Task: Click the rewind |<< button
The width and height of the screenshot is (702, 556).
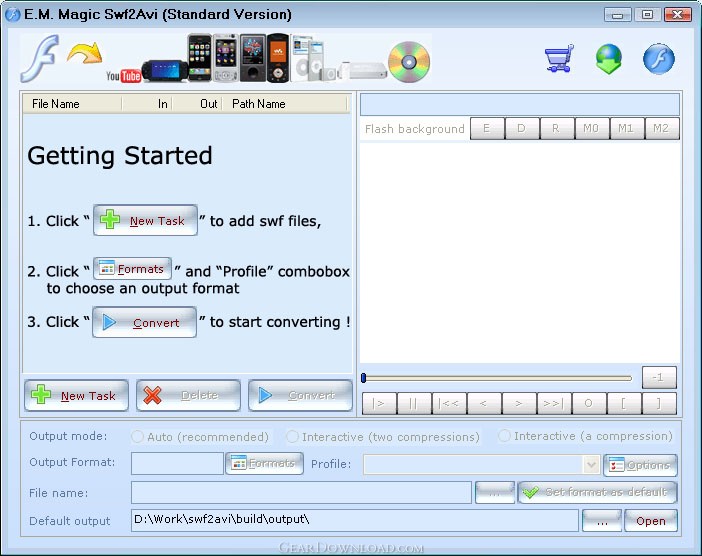Action: (x=449, y=403)
